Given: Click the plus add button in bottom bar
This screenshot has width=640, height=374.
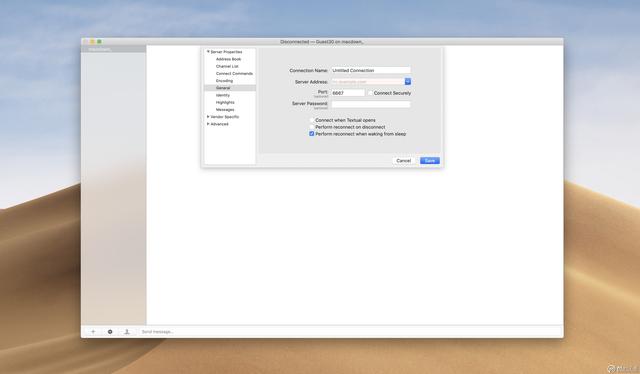Looking at the screenshot, I should [93, 332].
